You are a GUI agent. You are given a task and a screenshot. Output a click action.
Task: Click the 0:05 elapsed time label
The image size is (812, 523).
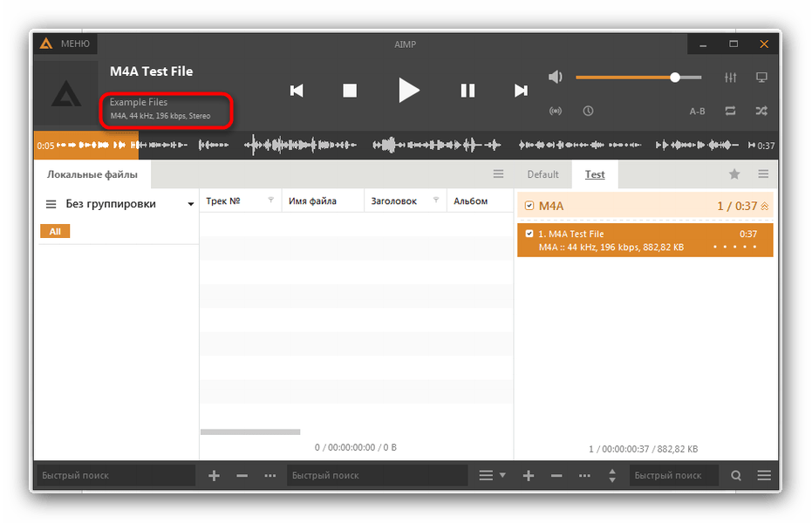[45, 146]
